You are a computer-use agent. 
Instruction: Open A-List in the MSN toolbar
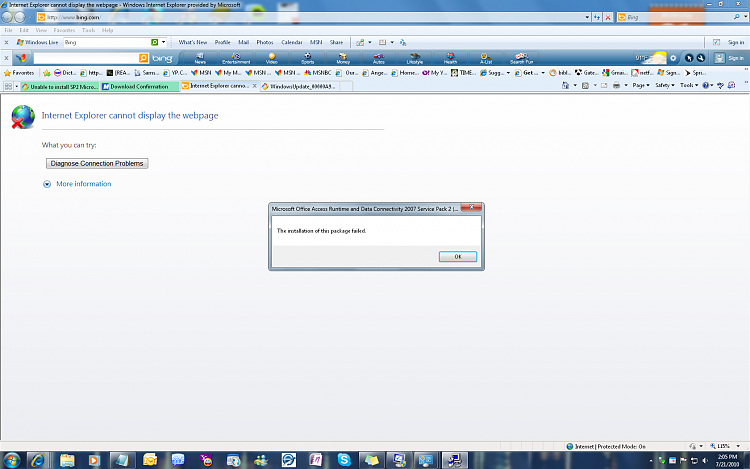[486, 58]
